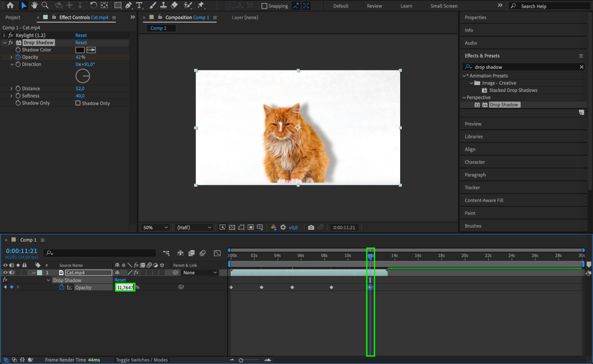Click the Shadow Color eyedropper
Image resolution: width=593 pixels, height=364 pixels.
(91, 50)
